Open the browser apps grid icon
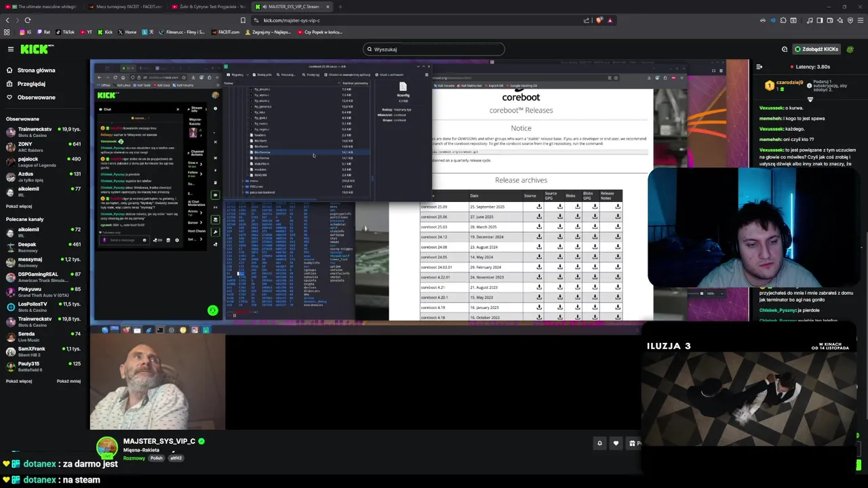Viewport: 868px width, 488px height. click(7, 32)
